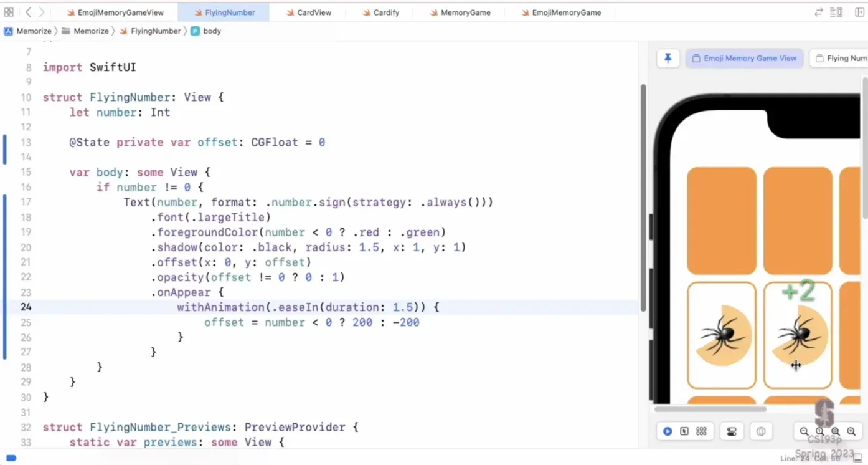This screenshot has height=465, width=868.
Task: Start the live preview mode
Action: point(668,431)
